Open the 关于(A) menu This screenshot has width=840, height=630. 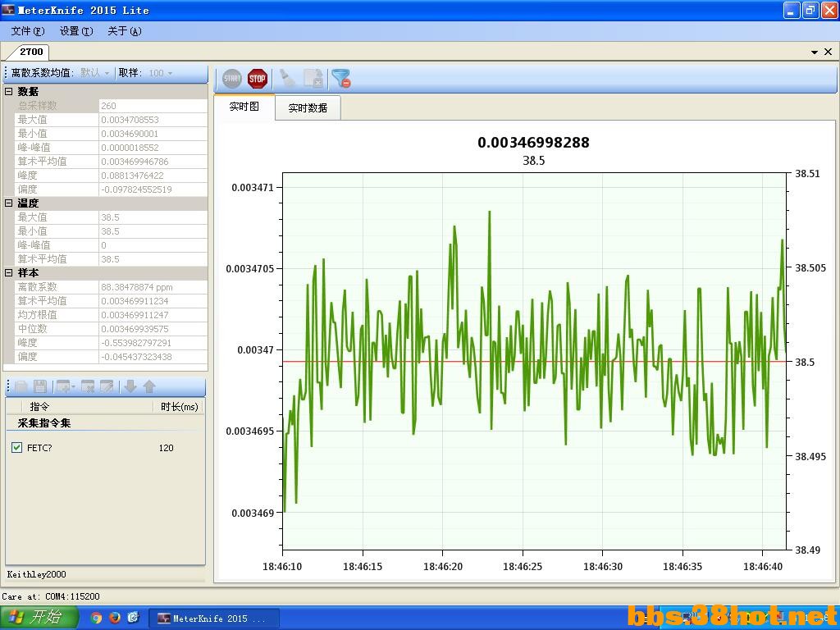125,31
